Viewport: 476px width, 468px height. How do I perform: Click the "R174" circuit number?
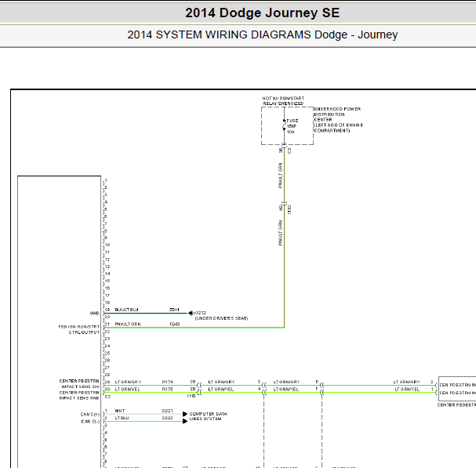click(168, 382)
